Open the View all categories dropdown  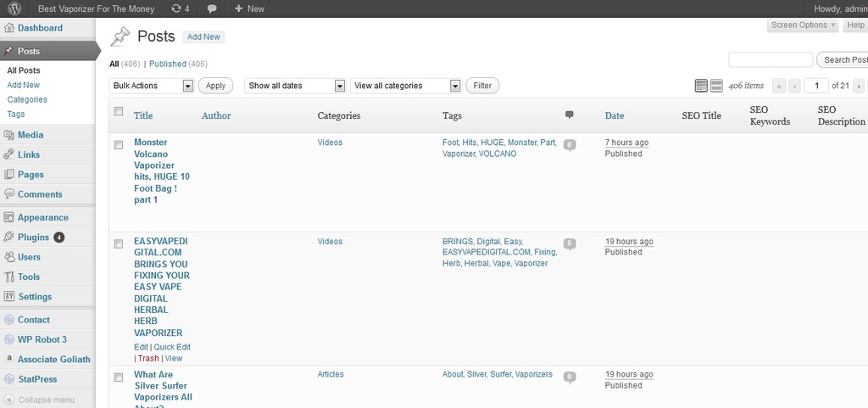[406, 86]
